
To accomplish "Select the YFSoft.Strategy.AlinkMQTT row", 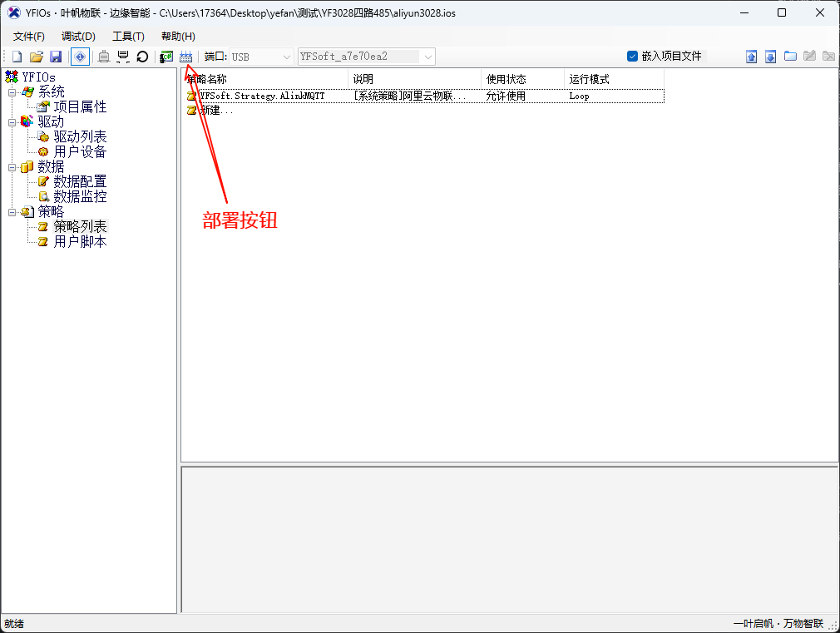I will [x=261, y=96].
